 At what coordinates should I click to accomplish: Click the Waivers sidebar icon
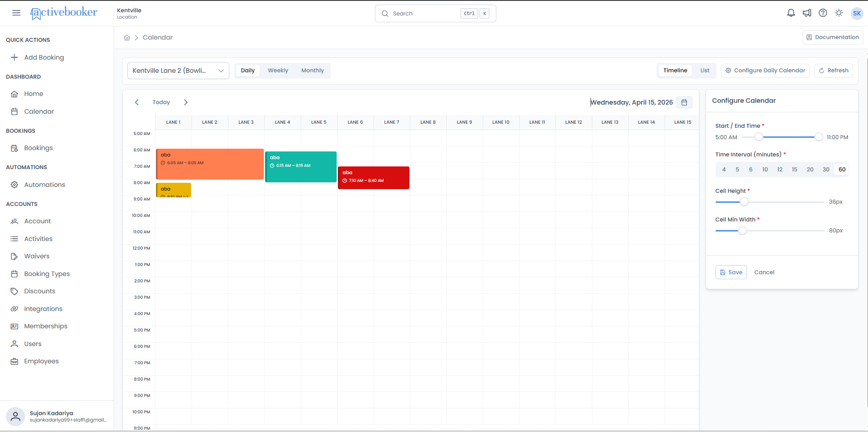(15, 256)
